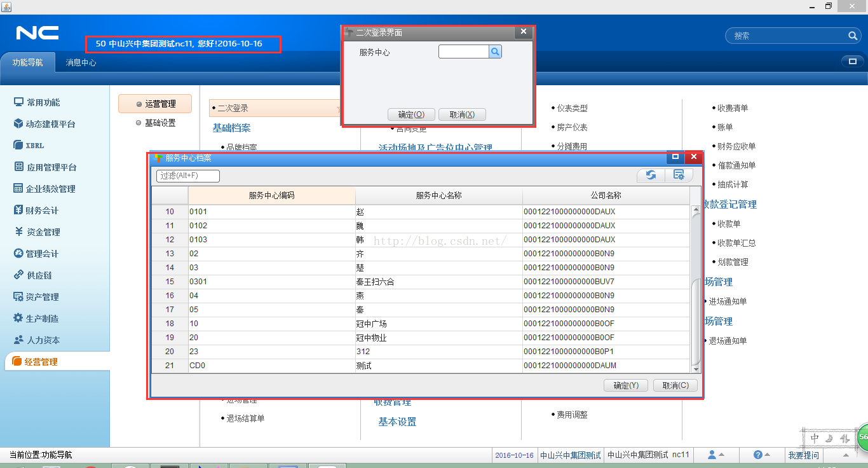868x468 pixels.
Task: Click 确定(Y) in 服务中心档案 window
Action: [626, 385]
